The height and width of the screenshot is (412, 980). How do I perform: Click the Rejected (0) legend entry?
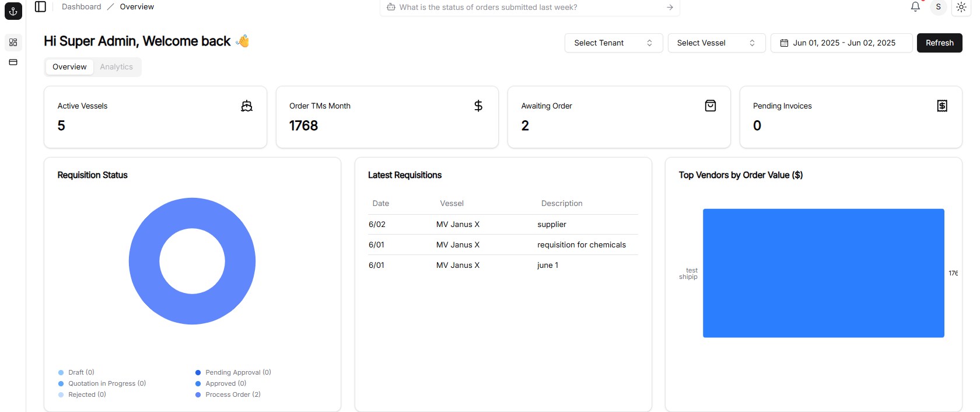coord(82,394)
